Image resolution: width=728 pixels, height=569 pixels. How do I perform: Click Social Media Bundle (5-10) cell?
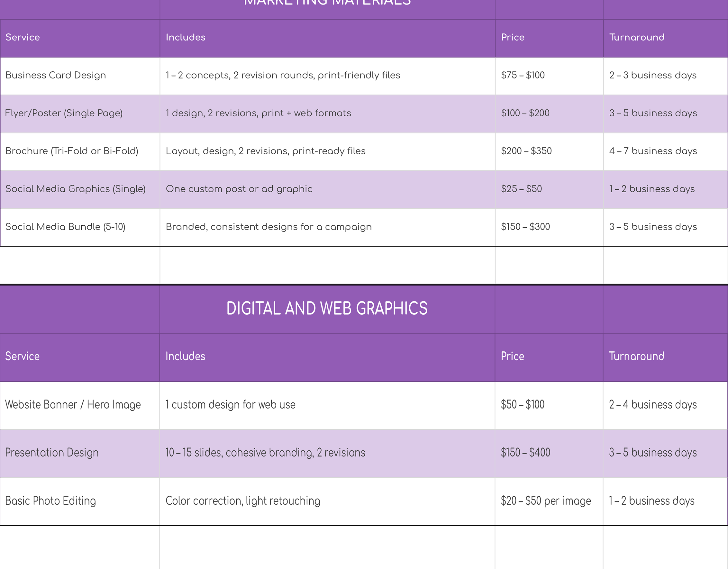click(65, 227)
